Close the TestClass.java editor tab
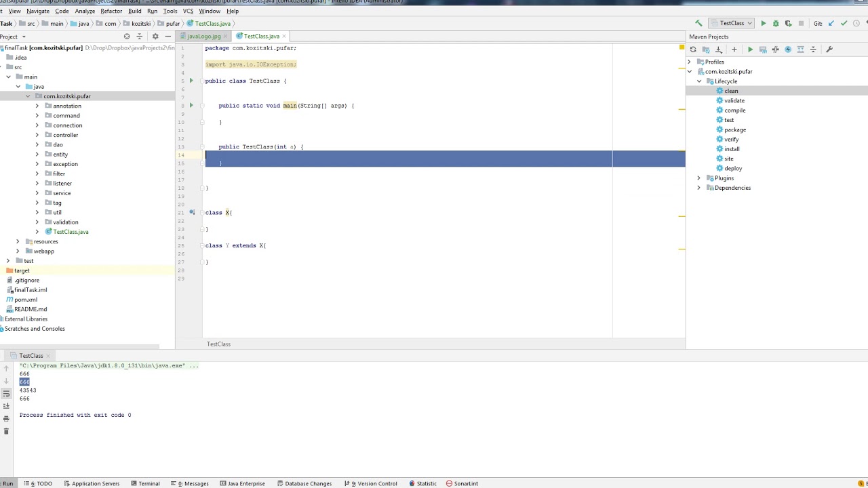The height and width of the screenshot is (488, 868). [285, 36]
